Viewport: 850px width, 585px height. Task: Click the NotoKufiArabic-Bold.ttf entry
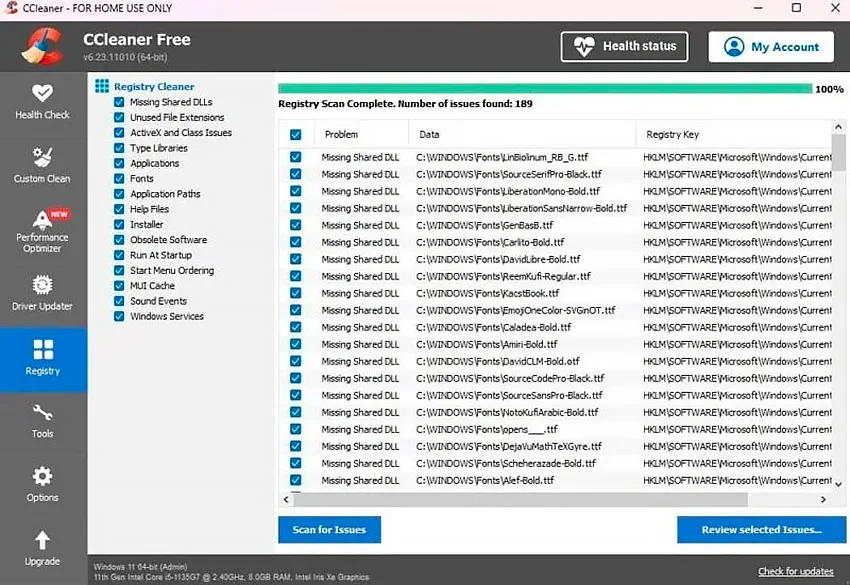[507, 412]
